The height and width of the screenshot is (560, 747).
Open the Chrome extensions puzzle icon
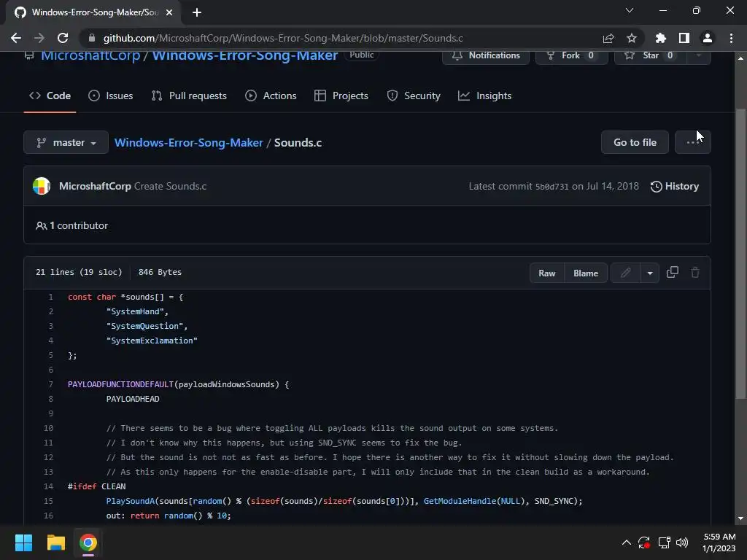click(661, 38)
